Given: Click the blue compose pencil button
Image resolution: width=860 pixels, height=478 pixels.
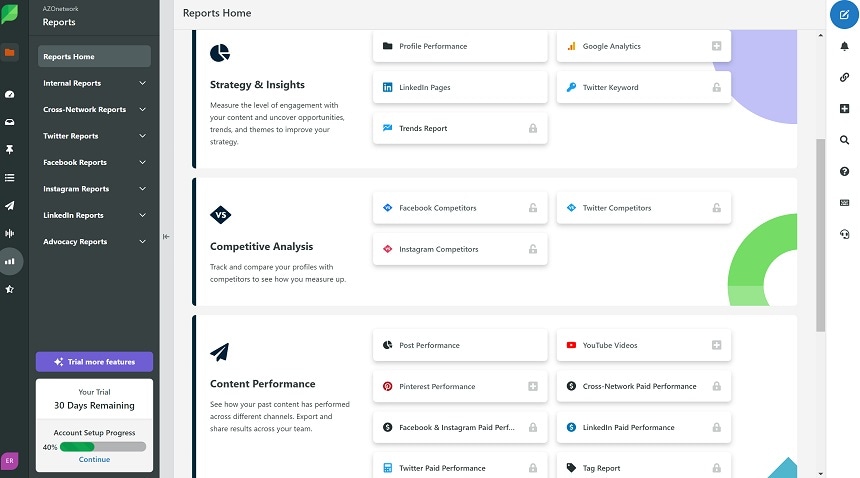Looking at the screenshot, I should [x=844, y=15].
